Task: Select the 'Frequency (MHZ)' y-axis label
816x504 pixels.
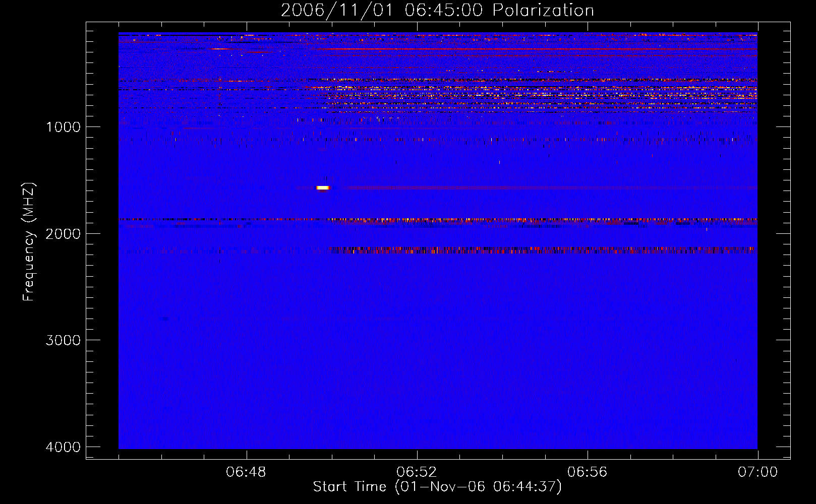Action: 29,242
